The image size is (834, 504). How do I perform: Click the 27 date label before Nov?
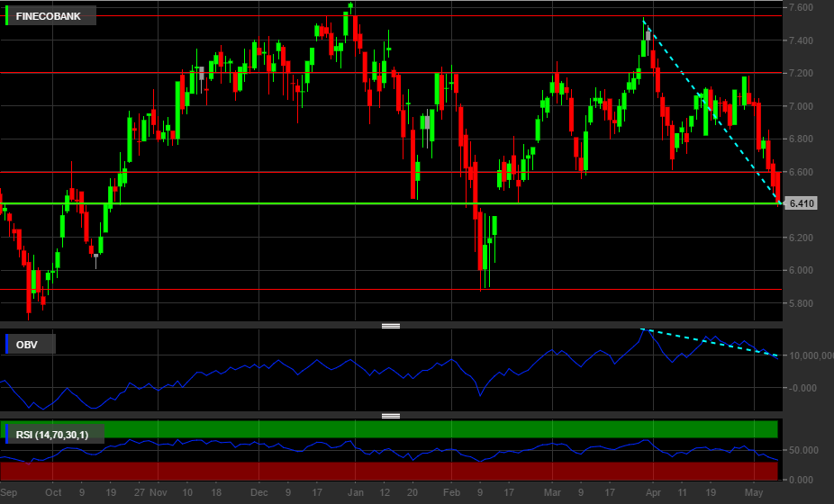[x=140, y=492]
